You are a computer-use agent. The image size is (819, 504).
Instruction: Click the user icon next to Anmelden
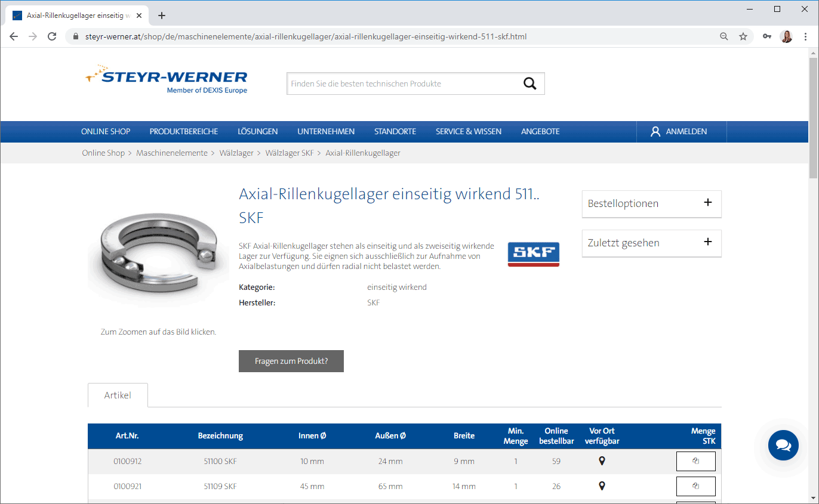point(655,131)
